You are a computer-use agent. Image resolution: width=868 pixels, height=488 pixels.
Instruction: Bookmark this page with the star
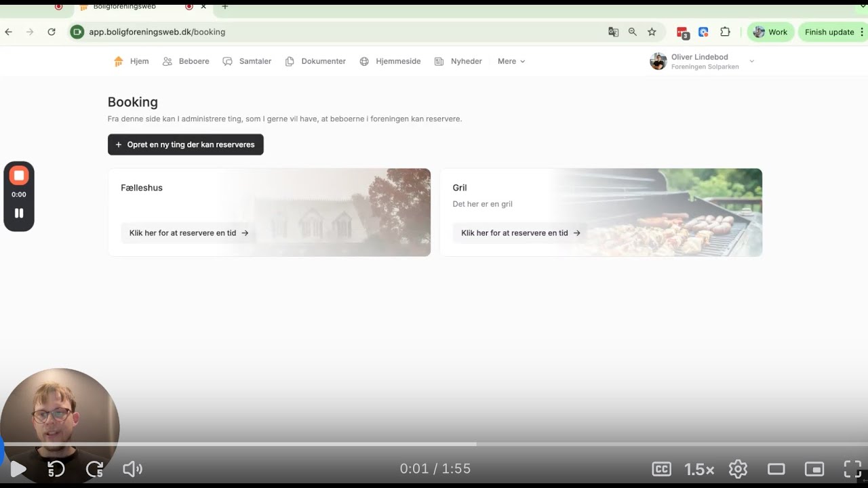[x=652, y=32]
